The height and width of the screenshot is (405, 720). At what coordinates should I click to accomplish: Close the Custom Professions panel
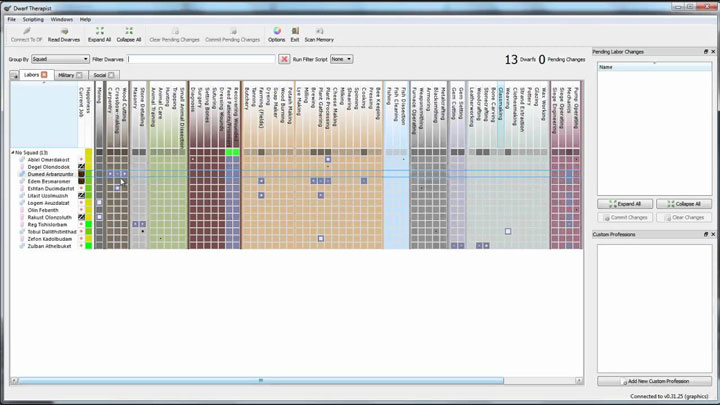click(713, 234)
